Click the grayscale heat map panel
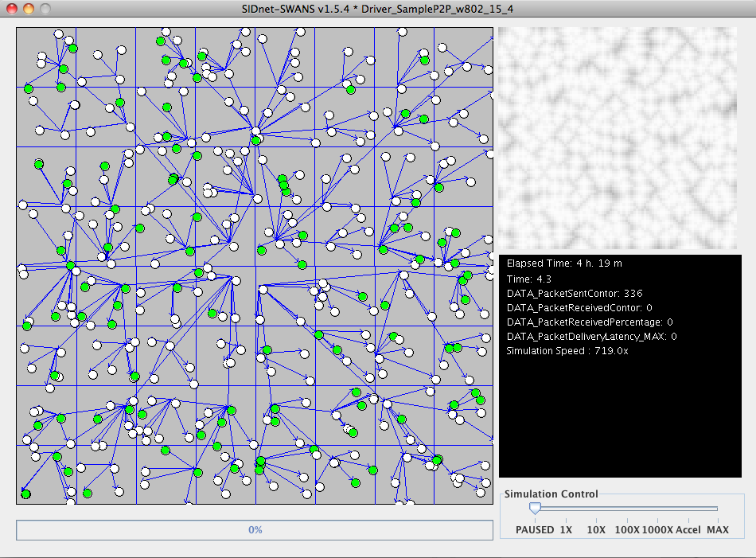Screen dimensions: 756x558 click(x=618, y=139)
